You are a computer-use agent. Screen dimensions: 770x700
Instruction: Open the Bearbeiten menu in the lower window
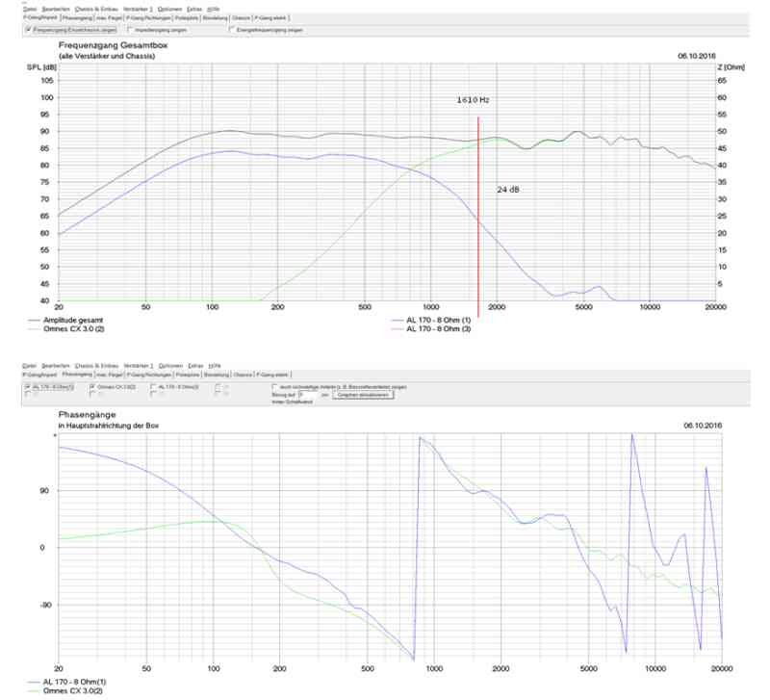click(x=56, y=366)
